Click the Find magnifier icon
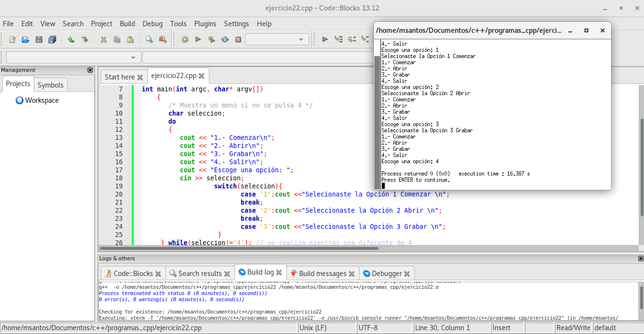Image resolution: width=644 pixels, height=334 pixels. pyautogui.click(x=149, y=39)
